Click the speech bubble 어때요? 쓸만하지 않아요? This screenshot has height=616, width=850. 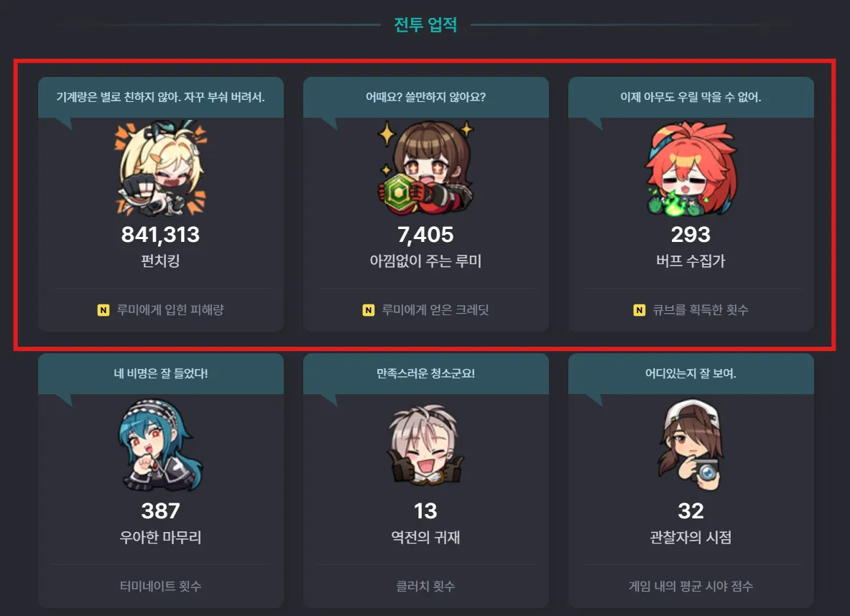click(x=425, y=98)
